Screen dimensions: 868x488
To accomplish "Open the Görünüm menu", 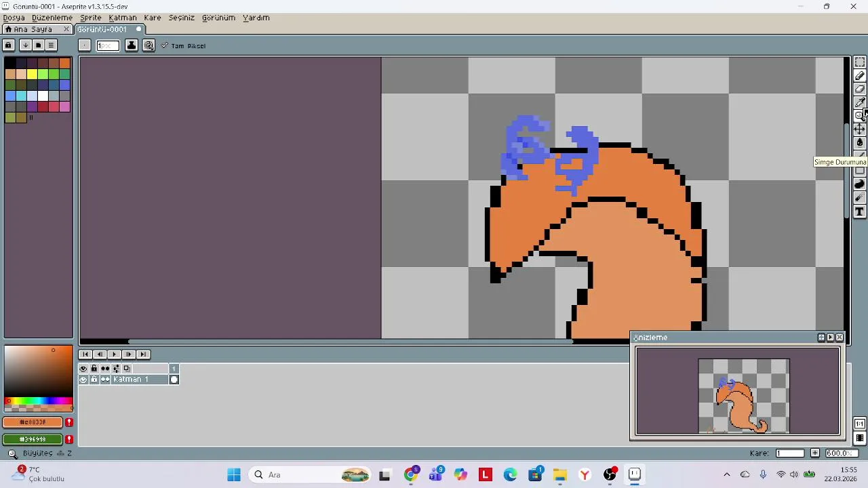I will pyautogui.click(x=218, y=18).
